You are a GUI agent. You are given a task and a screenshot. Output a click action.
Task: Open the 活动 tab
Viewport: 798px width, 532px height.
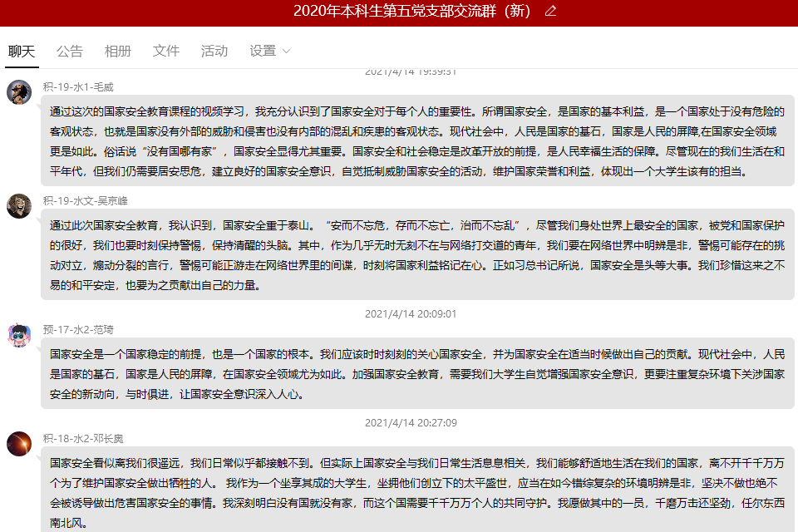click(214, 51)
